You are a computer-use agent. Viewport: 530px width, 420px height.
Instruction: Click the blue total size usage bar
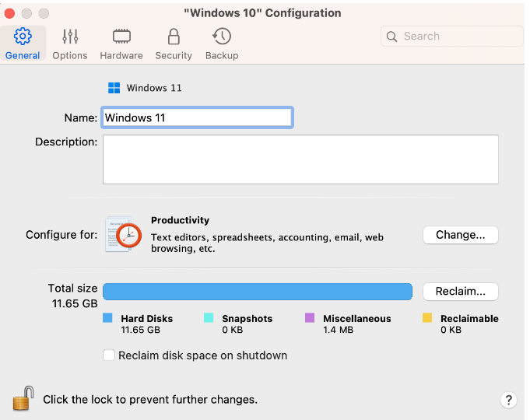[257, 291]
